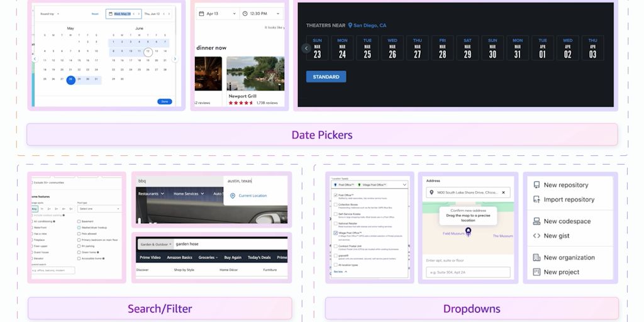Viewport: 644px width, 322px height.
Task: Click the map pin in the address field
Action: tap(431, 192)
